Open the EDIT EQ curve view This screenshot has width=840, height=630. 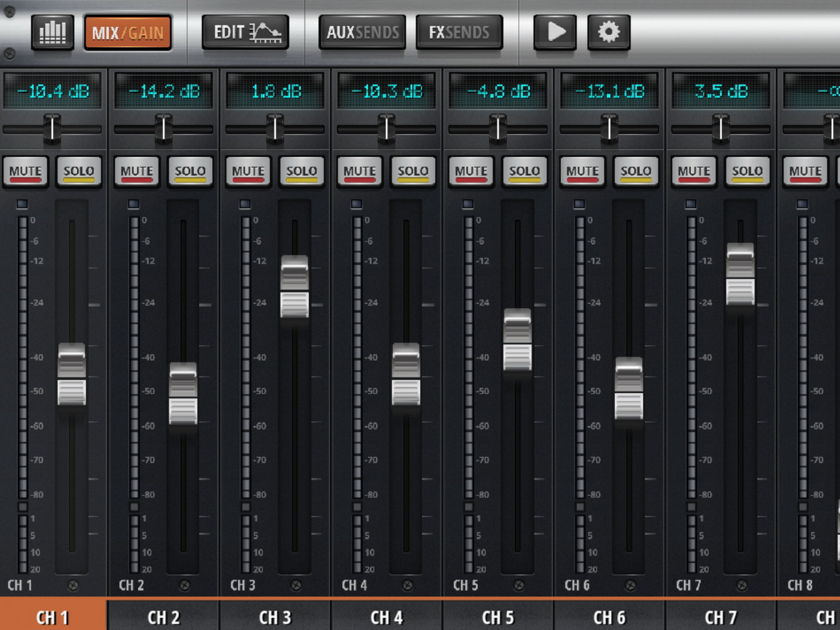coord(245,32)
